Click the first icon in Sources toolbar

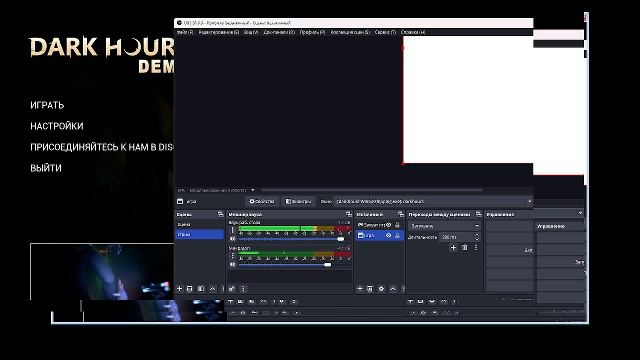pos(360,289)
